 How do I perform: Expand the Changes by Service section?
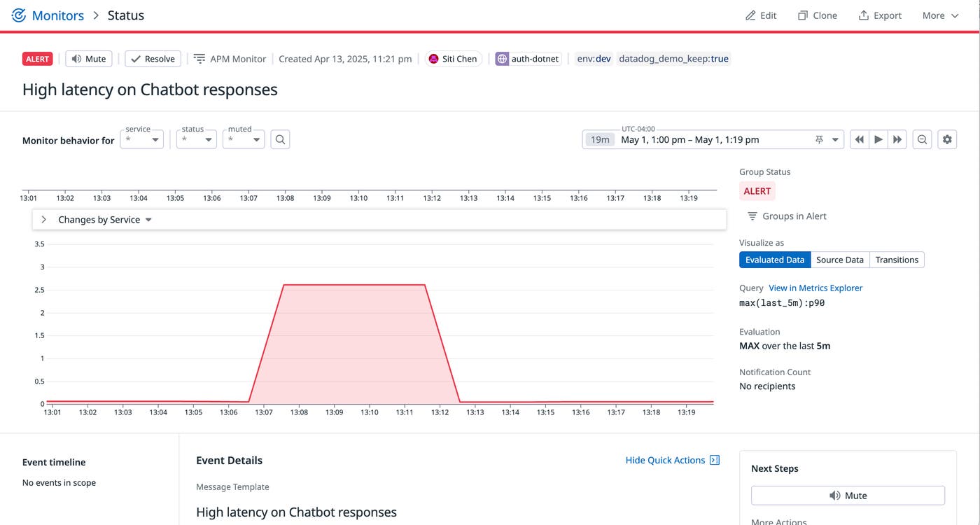[43, 220]
